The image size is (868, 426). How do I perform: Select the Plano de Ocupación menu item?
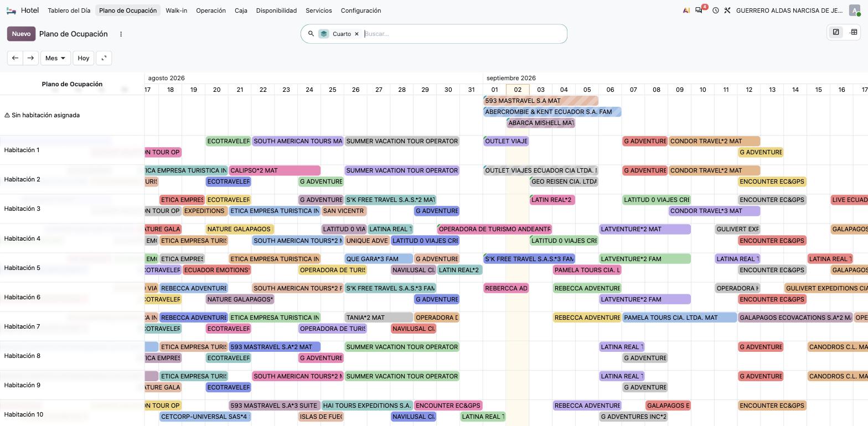pos(128,11)
